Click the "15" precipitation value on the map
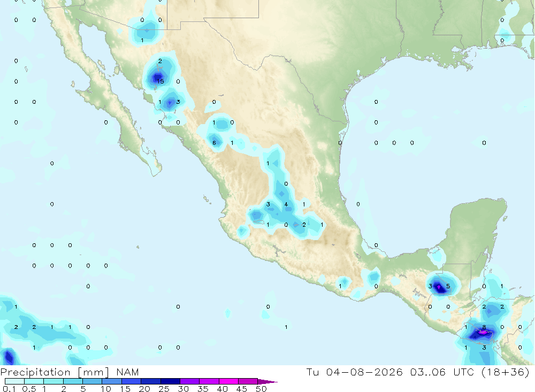Image resolution: width=535 pixels, height=392 pixels. [160, 81]
